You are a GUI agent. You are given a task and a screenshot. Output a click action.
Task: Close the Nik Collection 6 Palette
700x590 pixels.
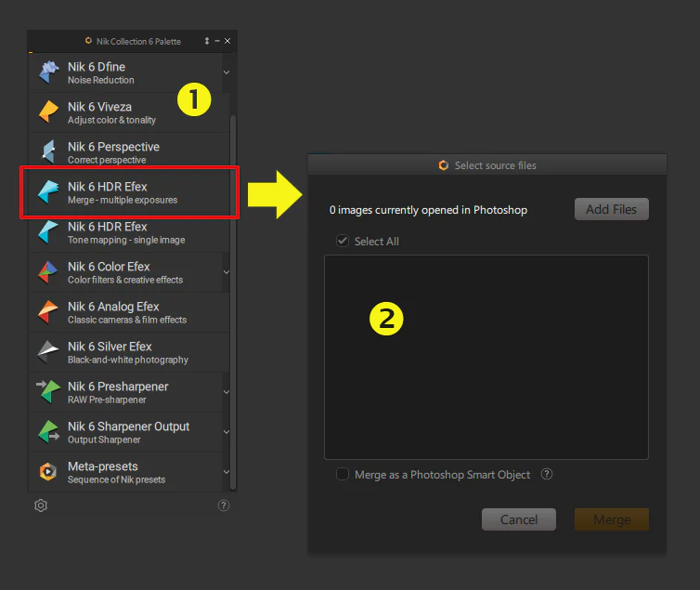(x=227, y=41)
